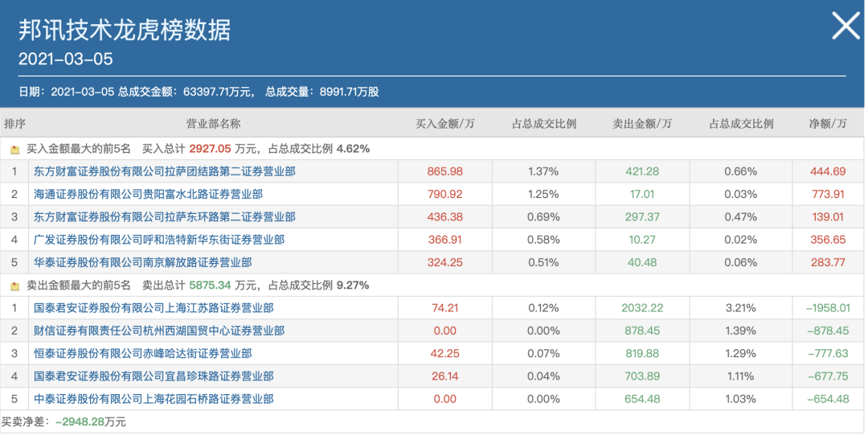Open 财信证券杭州西湖国贸中心证券营业部 link
Image resolution: width=868 pixels, height=436 pixels.
(158, 331)
